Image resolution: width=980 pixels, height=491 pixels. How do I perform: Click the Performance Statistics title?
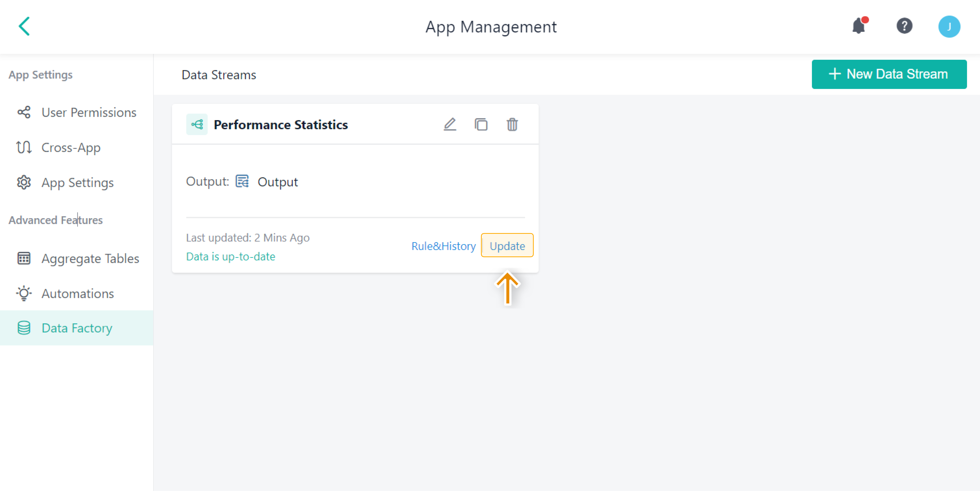click(281, 125)
